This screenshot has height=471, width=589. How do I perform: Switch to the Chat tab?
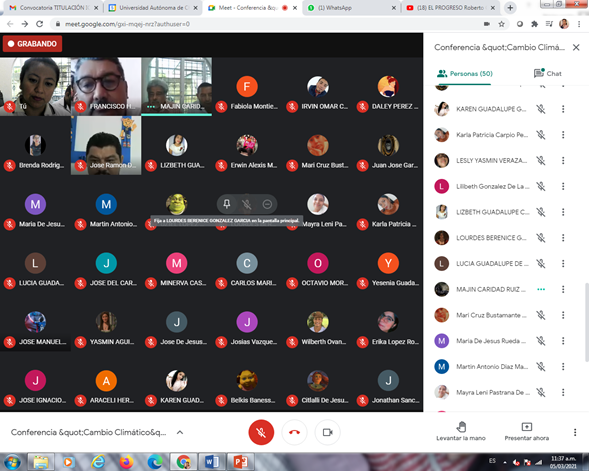click(x=548, y=74)
